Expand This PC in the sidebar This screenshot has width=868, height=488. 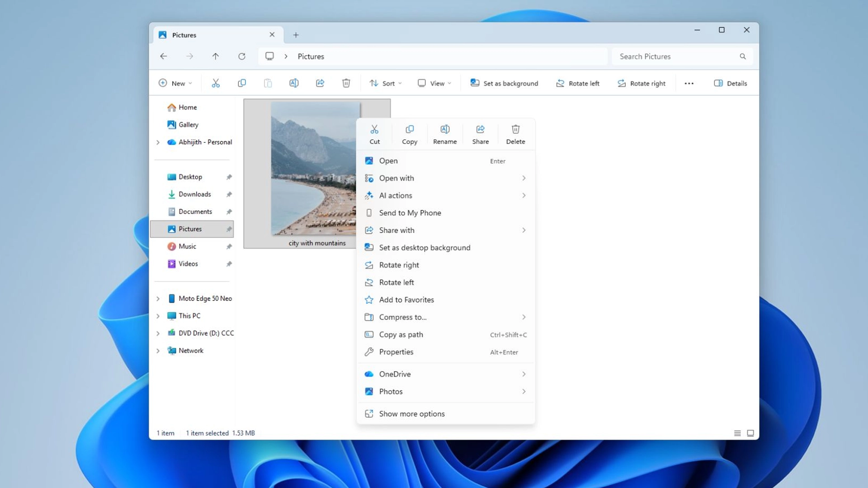pos(158,315)
